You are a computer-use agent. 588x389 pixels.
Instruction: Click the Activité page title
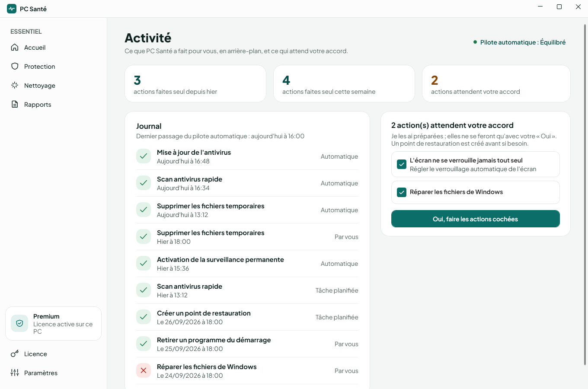pos(148,38)
